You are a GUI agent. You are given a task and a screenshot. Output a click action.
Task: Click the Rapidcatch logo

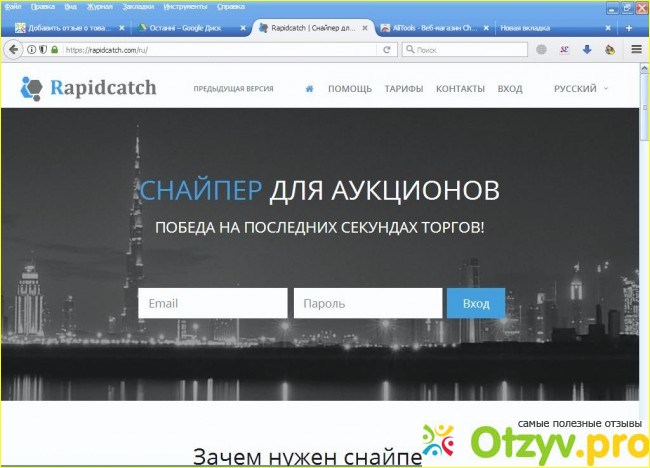(88, 88)
